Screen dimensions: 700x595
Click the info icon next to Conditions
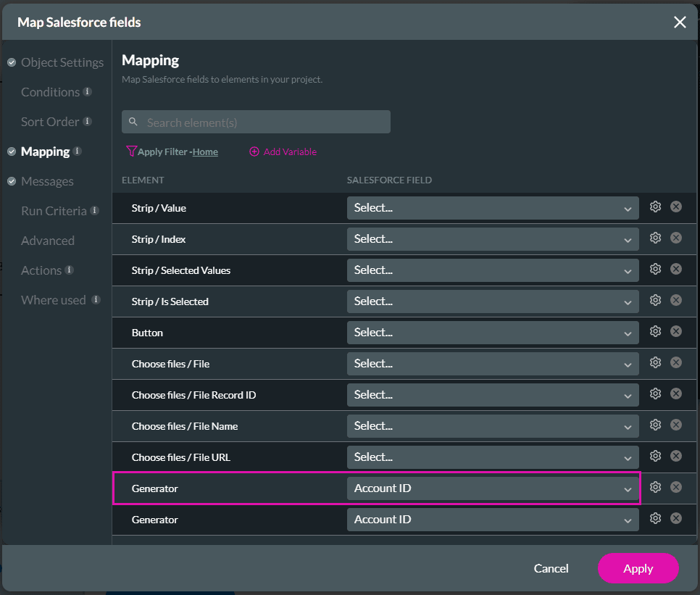[x=87, y=92]
